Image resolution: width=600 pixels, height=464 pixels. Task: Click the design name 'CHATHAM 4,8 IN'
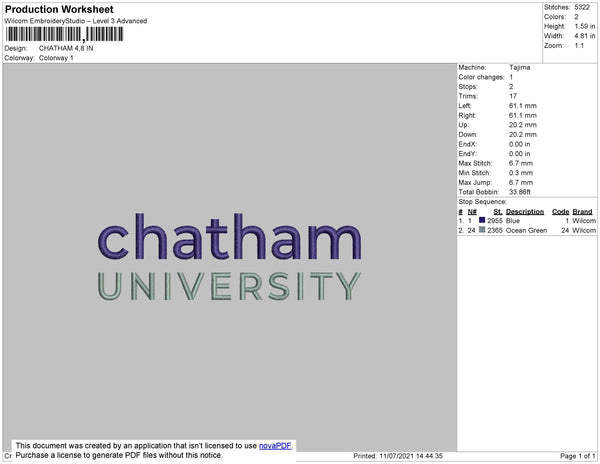(x=66, y=48)
